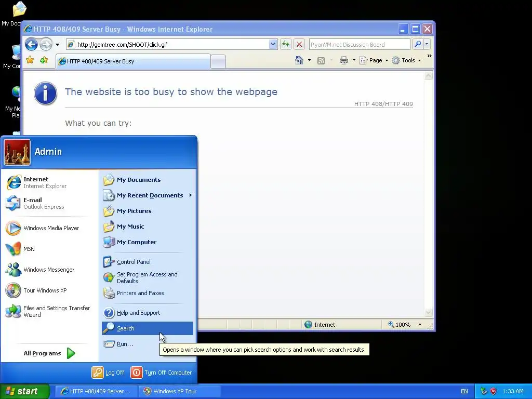Expand the address bar URL dropdown
This screenshot has width=532, height=399.
pos(273,44)
